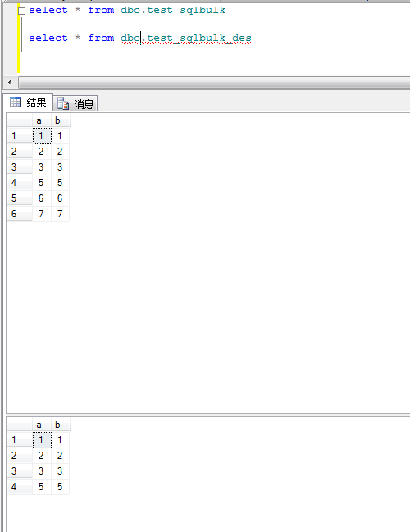
Task: Select row header 4 in first result grid
Action: (x=20, y=183)
